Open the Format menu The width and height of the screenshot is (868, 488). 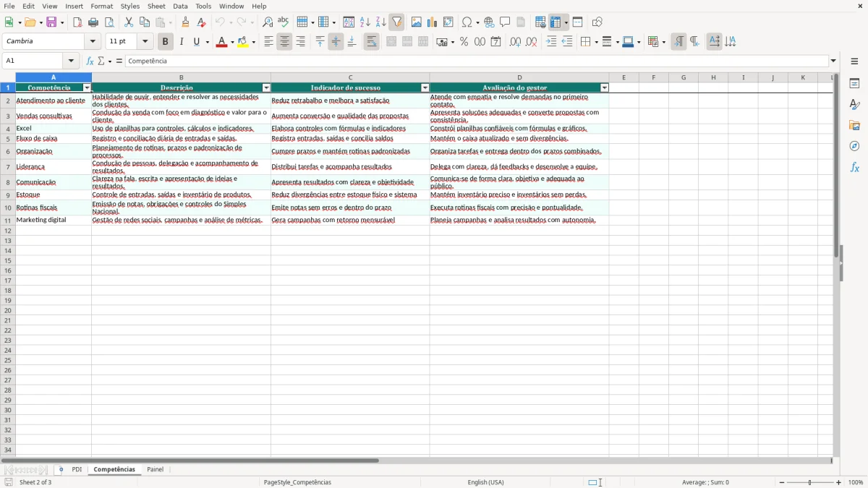(102, 6)
